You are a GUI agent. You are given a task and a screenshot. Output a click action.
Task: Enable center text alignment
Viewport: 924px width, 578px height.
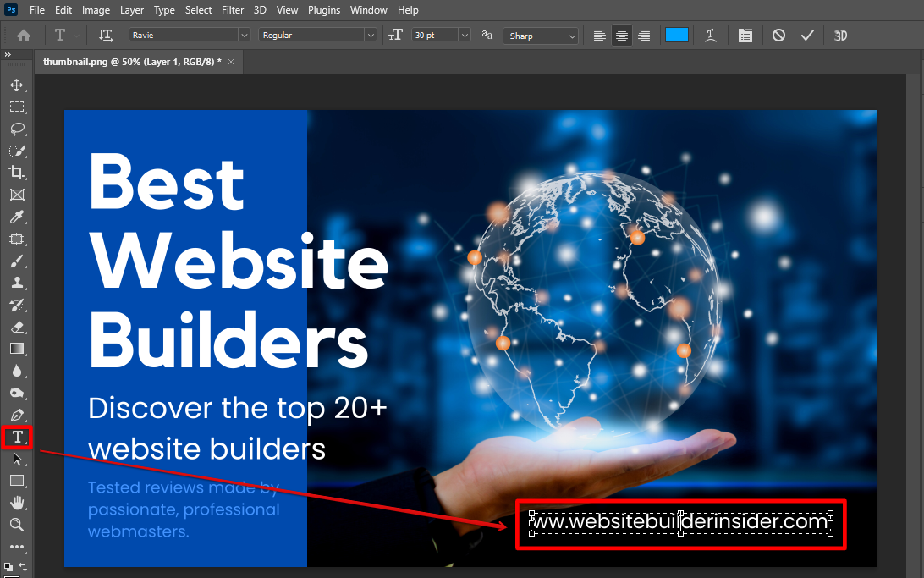(621, 35)
